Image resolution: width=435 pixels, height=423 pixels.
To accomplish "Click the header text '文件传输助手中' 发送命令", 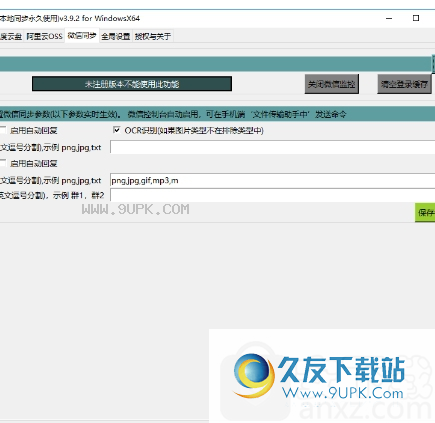I will [x=299, y=114].
